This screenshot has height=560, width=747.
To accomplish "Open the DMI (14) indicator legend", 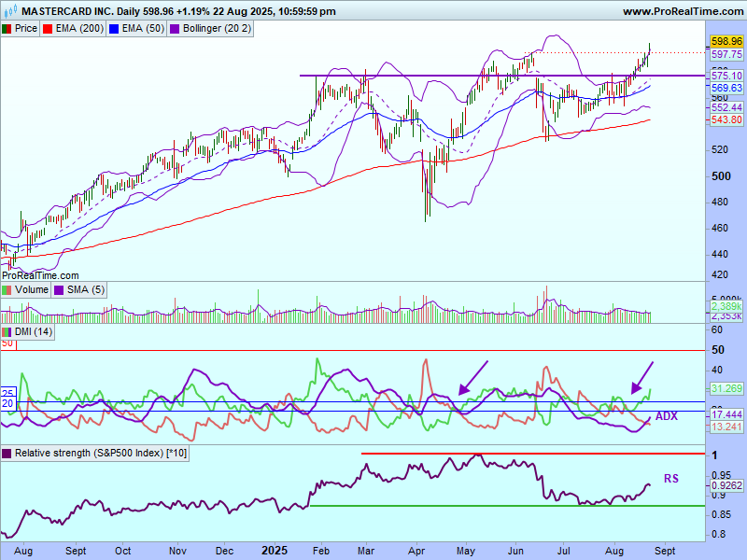I will (28, 332).
